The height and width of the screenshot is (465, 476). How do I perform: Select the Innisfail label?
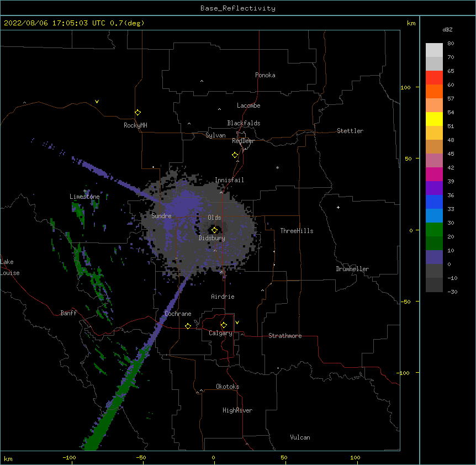229,180
